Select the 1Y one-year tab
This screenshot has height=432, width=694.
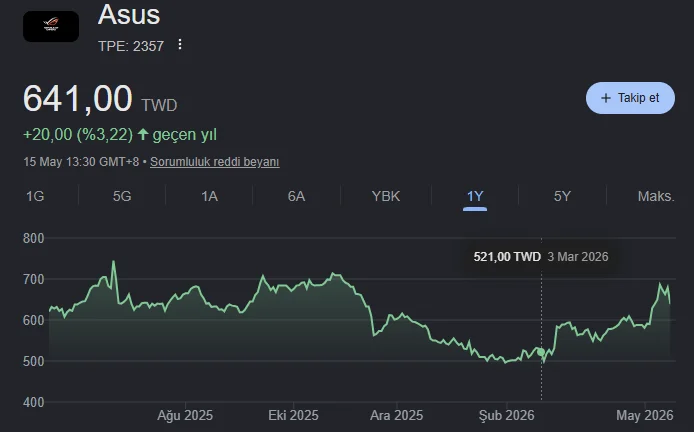tap(475, 196)
